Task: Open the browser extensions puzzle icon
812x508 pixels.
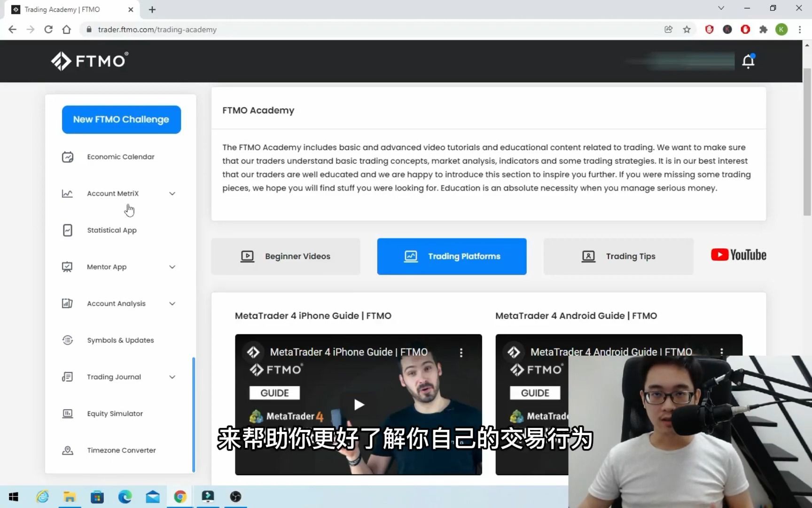Action: coord(763,30)
